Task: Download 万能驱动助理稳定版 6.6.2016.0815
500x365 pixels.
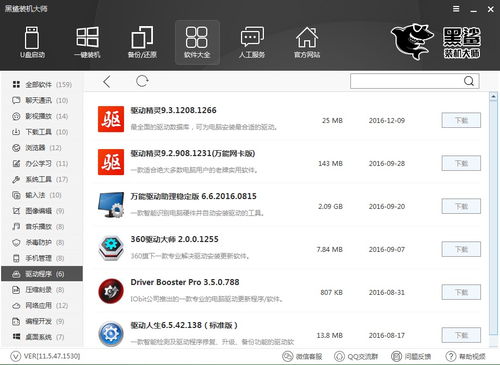Action: click(x=461, y=206)
